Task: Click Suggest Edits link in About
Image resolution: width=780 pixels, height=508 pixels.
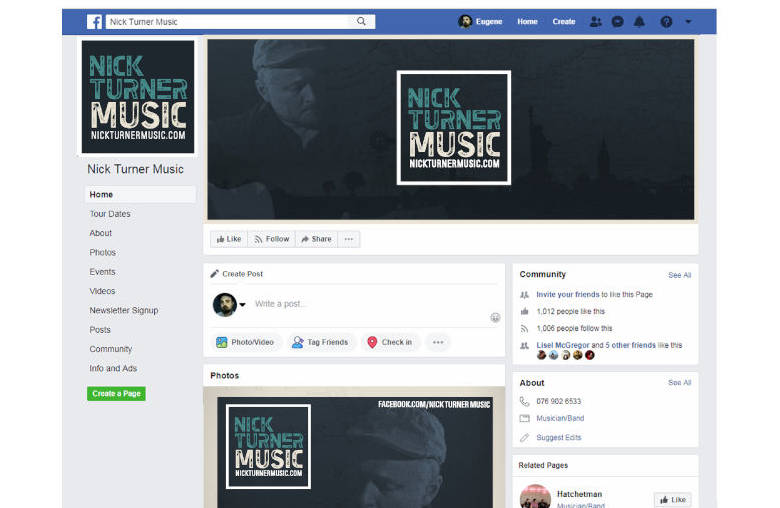Action: [x=558, y=438]
